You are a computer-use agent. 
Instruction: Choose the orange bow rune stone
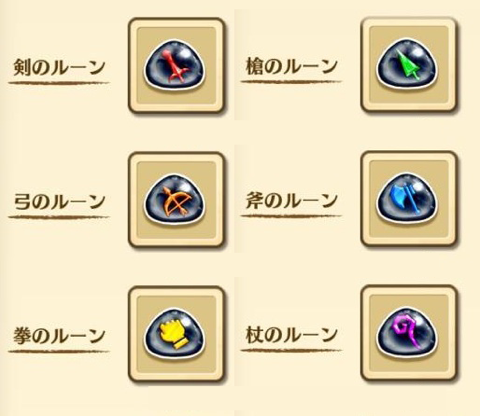(x=175, y=200)
